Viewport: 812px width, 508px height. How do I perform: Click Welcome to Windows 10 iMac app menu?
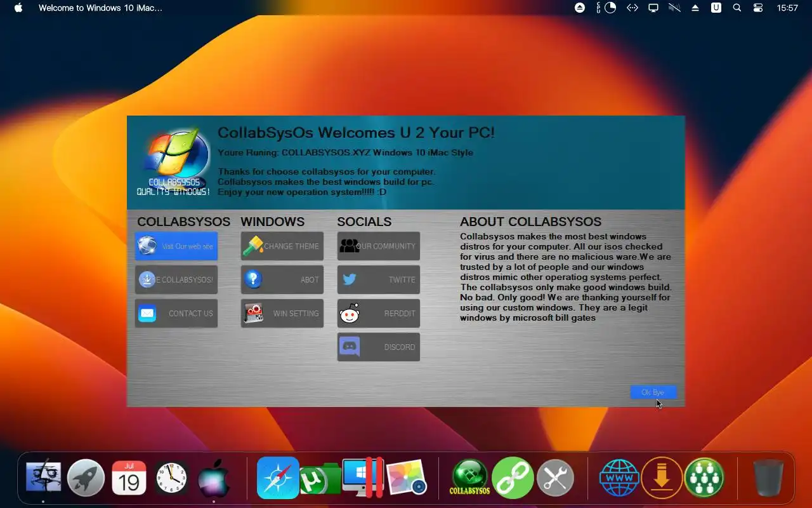pos(100,8)
